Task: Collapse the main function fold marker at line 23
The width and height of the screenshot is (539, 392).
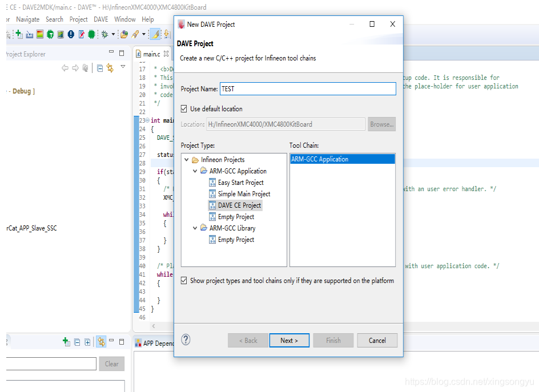Action: tap(147, 120)
